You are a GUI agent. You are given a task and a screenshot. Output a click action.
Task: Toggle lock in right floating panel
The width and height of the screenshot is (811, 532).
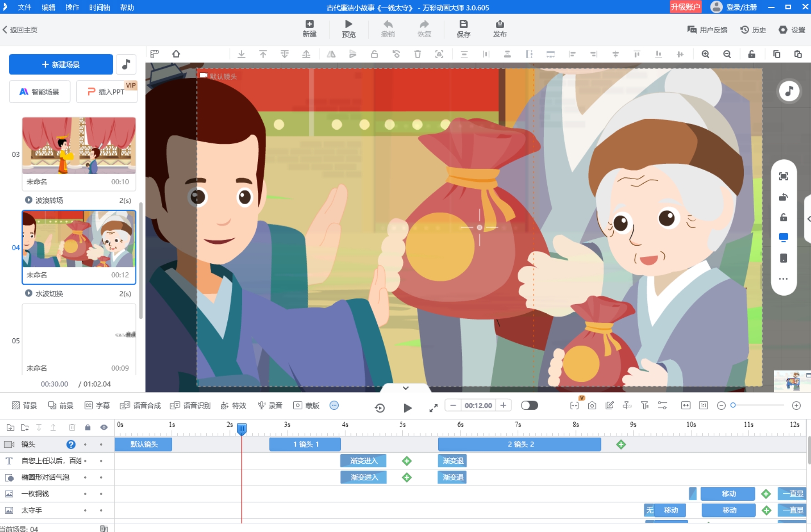(783, 217)
